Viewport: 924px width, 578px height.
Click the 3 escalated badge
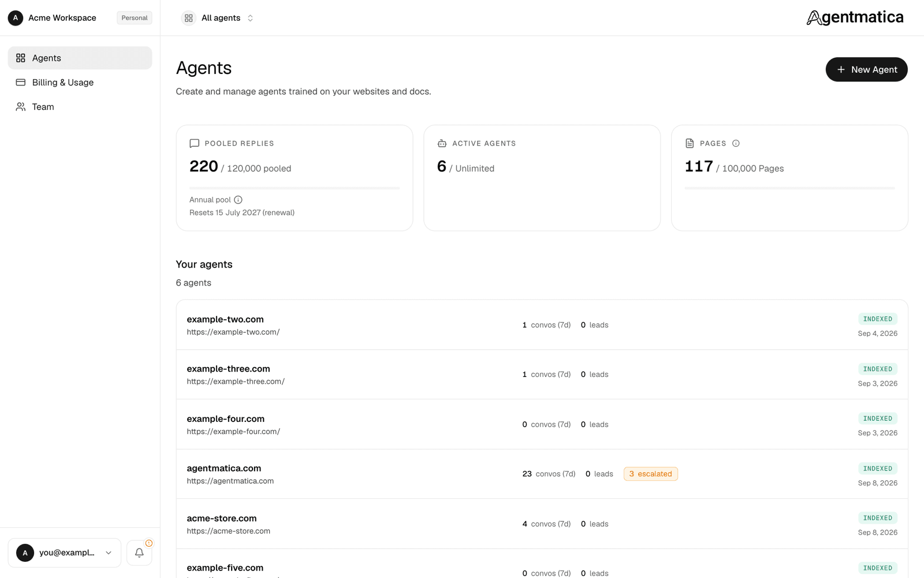point(651,474)
